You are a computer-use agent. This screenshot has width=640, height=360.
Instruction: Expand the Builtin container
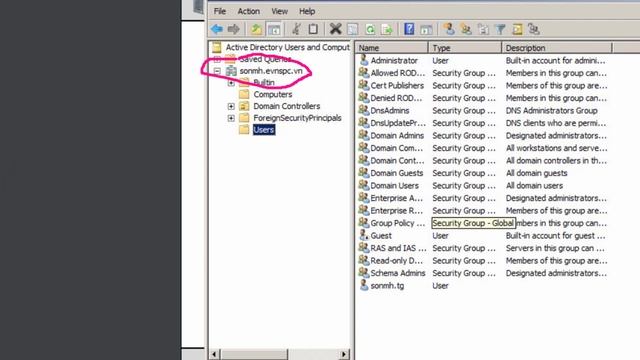[x=231, y=83]
